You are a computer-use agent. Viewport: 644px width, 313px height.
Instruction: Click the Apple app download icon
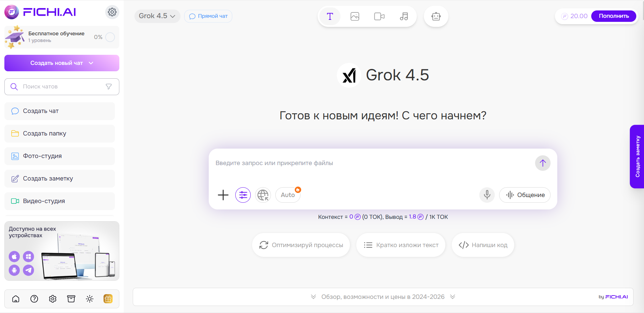click(14, 257)
